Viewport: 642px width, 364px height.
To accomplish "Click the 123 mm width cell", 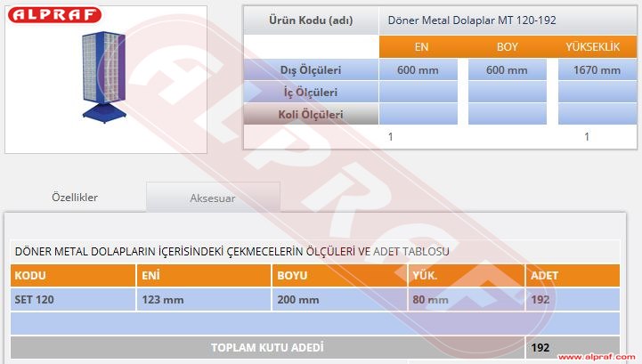I will coord(203,300).
